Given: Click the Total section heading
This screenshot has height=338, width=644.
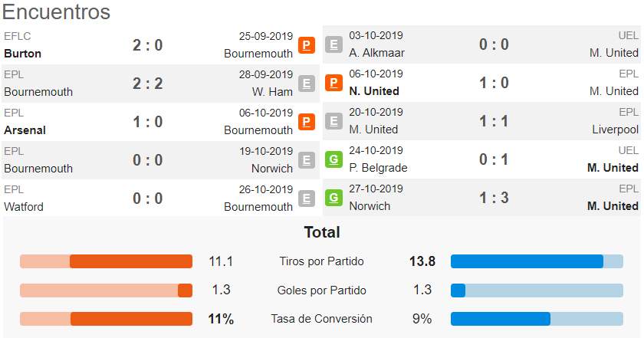Looking at the screenshot, I should coord(322,232).
